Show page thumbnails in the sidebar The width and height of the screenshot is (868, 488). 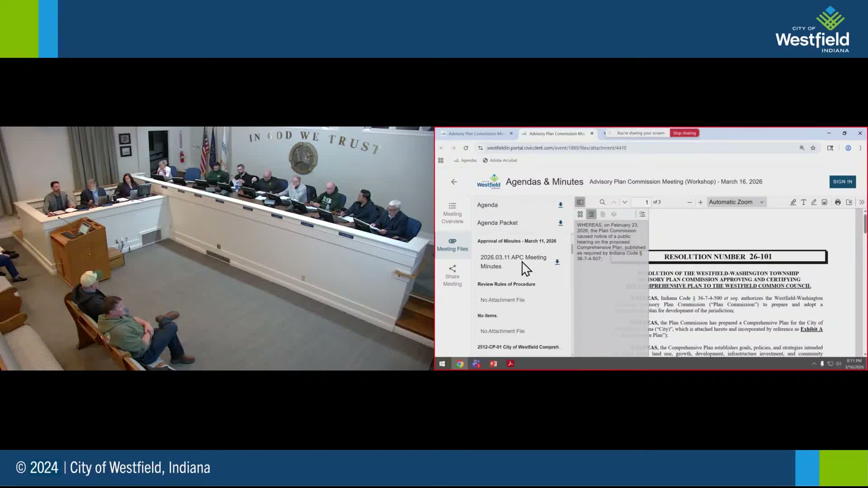coord(580,214)
